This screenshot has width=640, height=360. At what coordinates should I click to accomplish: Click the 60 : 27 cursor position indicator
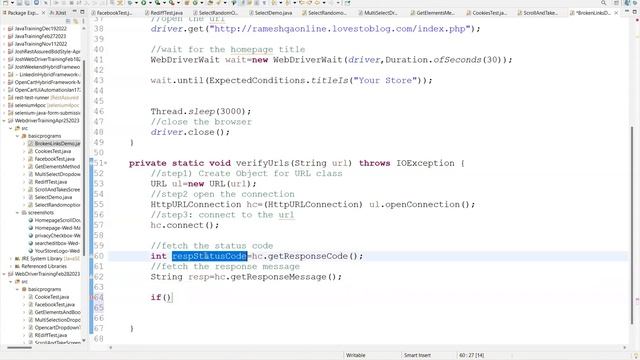[471, 356]
